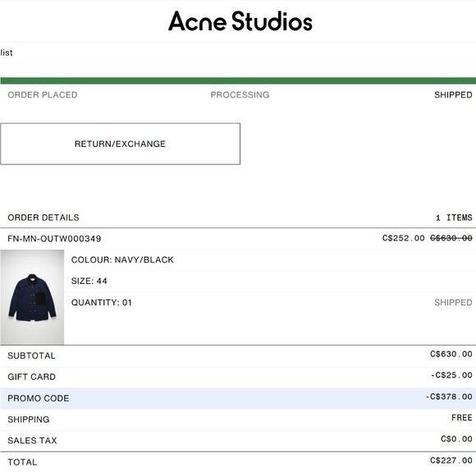This screenshot has width=476, height=476.
Task: Click the GIFT CARD label
Action: 31,377
